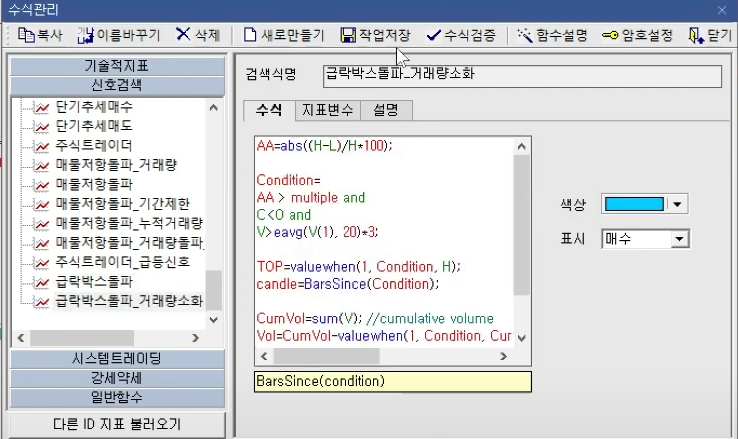Click the blue 색상 color swatch
The height and width of the screenshot is (439, 738).
pyautogui.click(x=635, y=204)
